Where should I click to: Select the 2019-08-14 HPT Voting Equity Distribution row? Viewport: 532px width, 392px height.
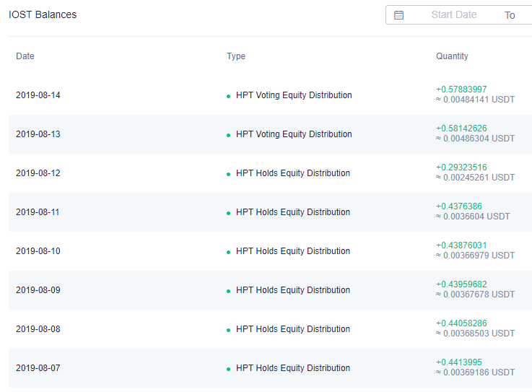270,95
